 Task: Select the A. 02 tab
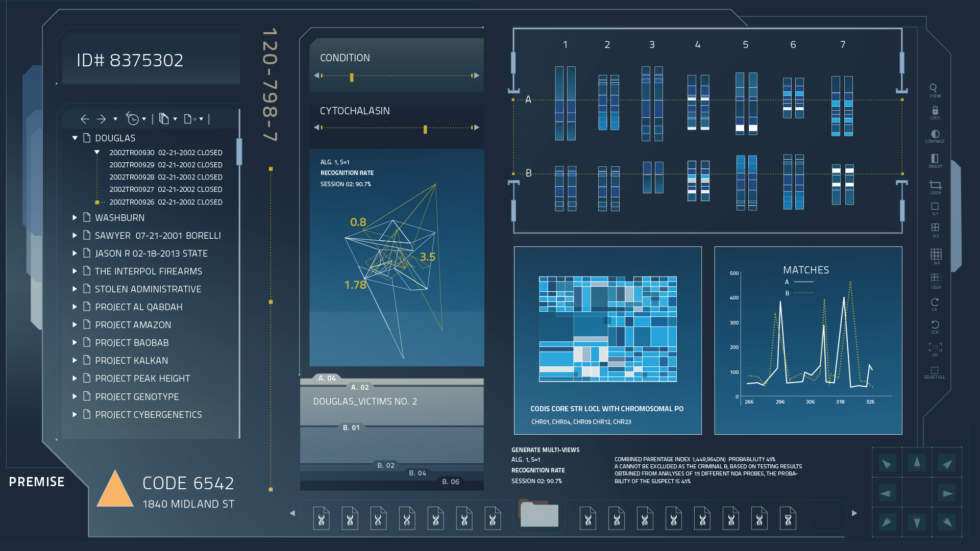click(x=360, y=387)
